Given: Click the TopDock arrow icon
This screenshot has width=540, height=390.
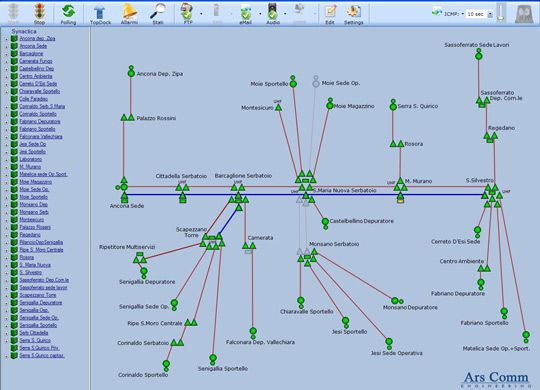Looking at the screenshot, I should 100,12.
